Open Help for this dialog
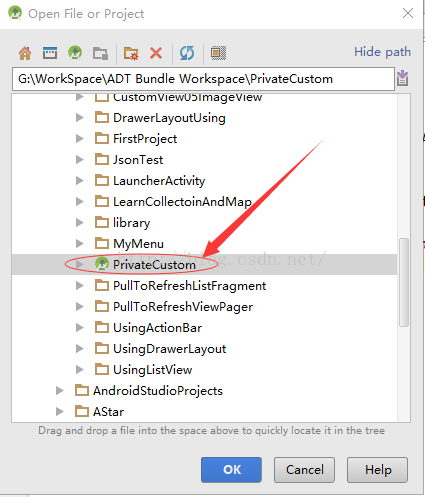 377,470
